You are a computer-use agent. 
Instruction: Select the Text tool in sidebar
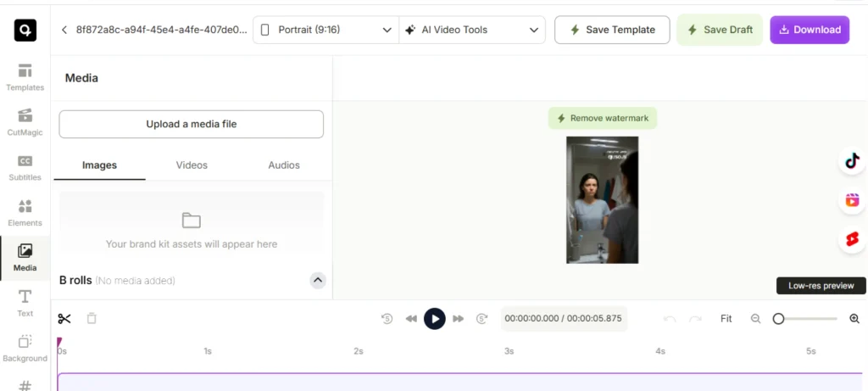coord(25,302)
